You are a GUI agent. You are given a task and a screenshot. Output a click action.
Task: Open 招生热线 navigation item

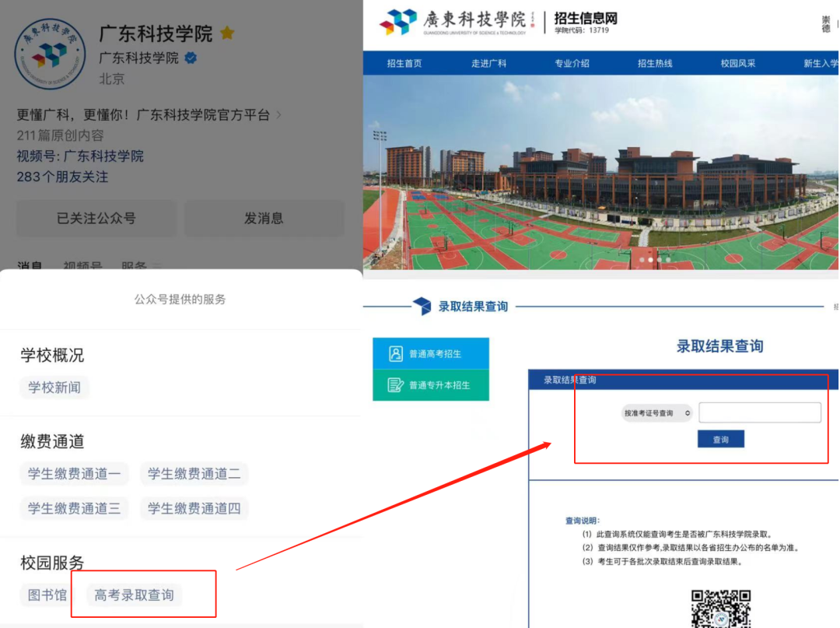click(x=655, y=63)
